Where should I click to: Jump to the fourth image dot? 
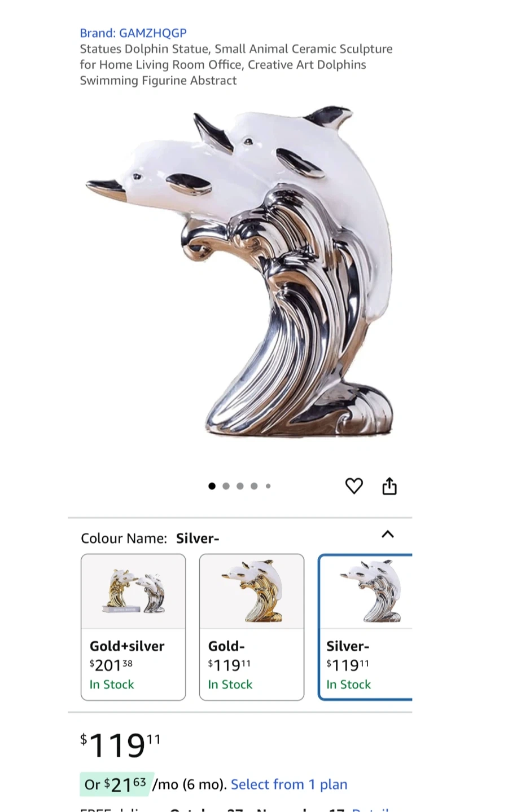pyautogui.click(x=254, y=486)
